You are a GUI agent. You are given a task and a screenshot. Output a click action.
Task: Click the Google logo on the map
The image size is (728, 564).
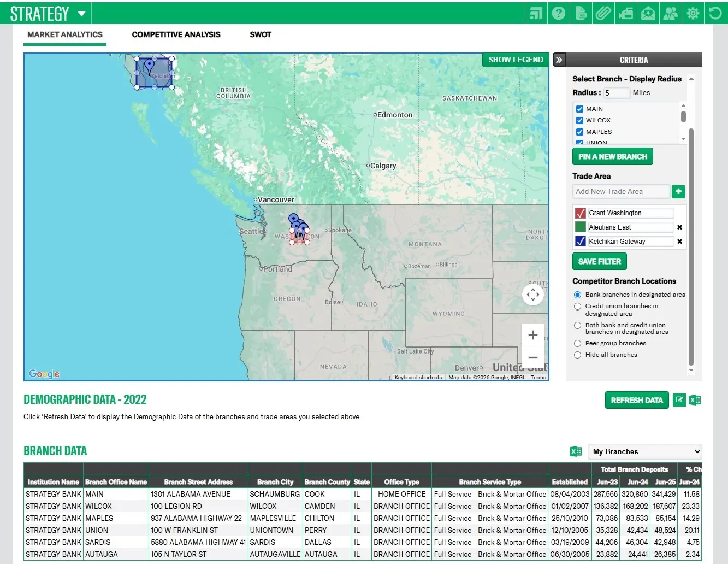point(44,374)
